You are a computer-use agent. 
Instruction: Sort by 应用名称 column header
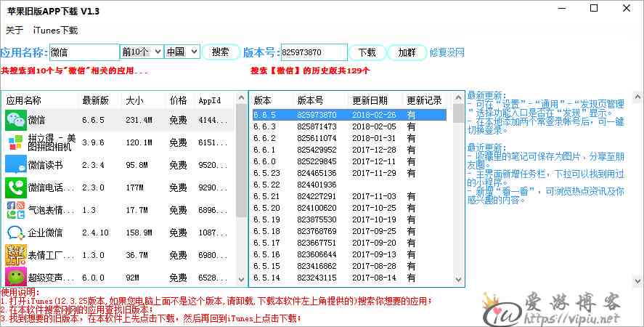(40, 100)
